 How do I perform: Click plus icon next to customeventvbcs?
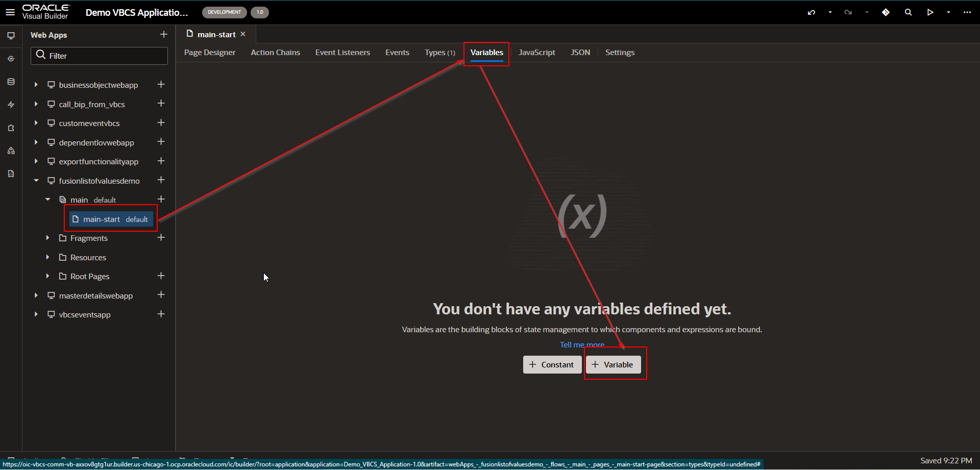point(161,122)
